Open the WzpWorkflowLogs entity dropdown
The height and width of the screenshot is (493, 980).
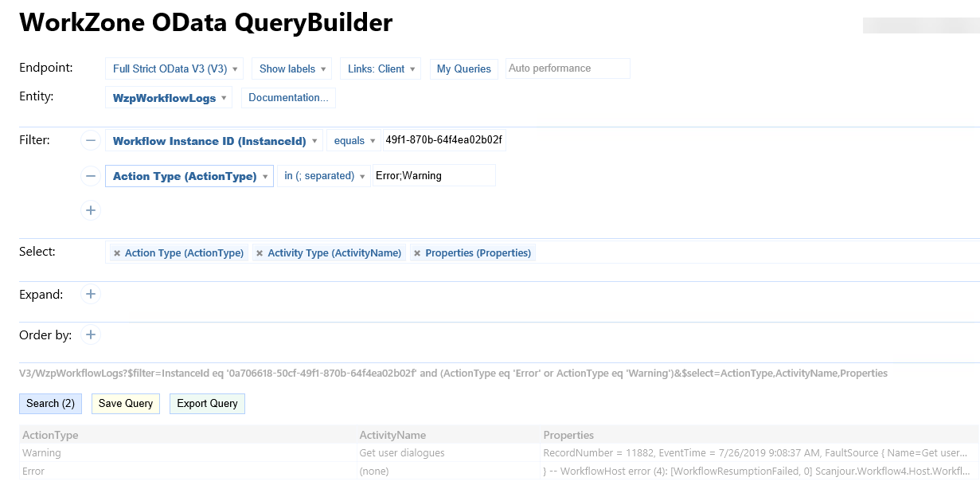[x=169, y=98]
